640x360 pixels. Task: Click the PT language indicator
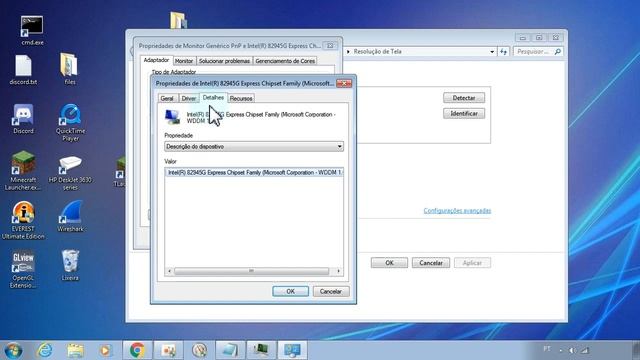coord(547,349)
